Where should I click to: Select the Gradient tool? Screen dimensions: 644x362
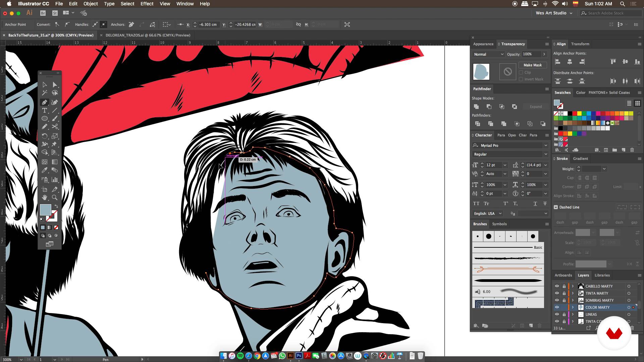pyautogui.click(x=55, y=162)
